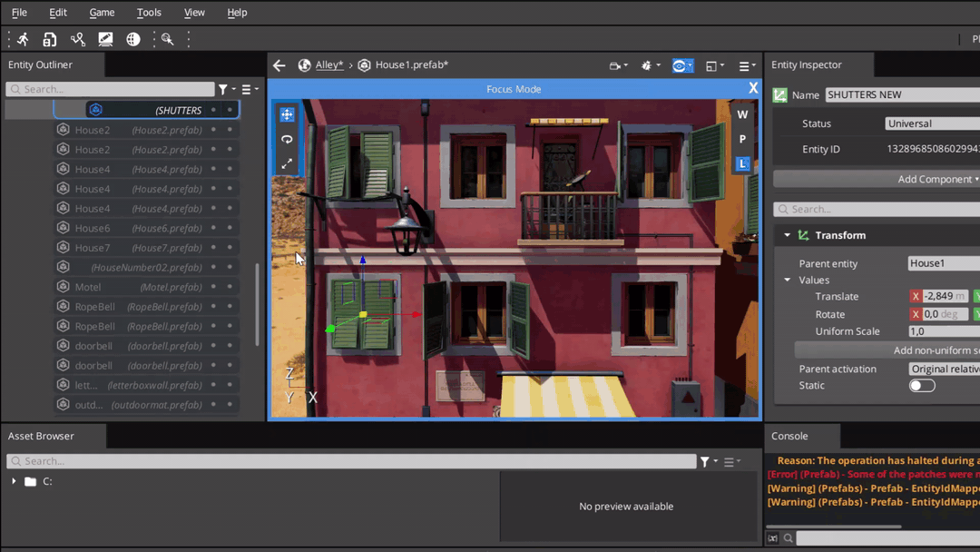Click the globe icon in main toolbar
This screenshot has height=552, width=980.
133,39
